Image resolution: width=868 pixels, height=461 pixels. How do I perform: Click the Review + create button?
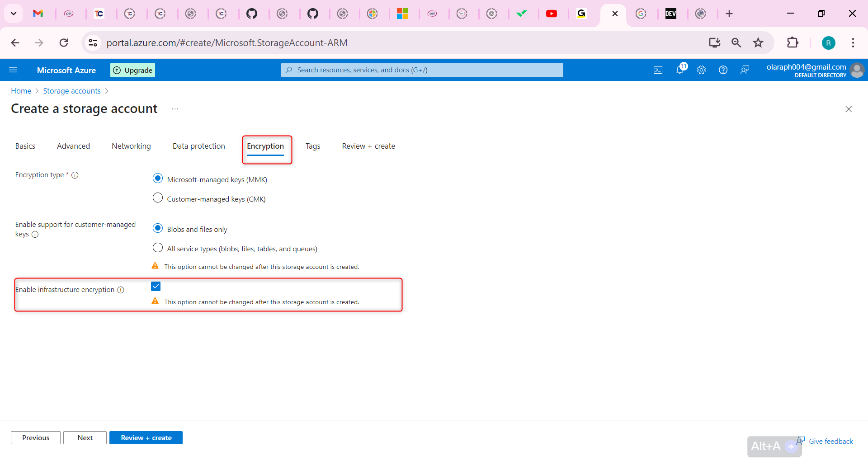(146, 437)
